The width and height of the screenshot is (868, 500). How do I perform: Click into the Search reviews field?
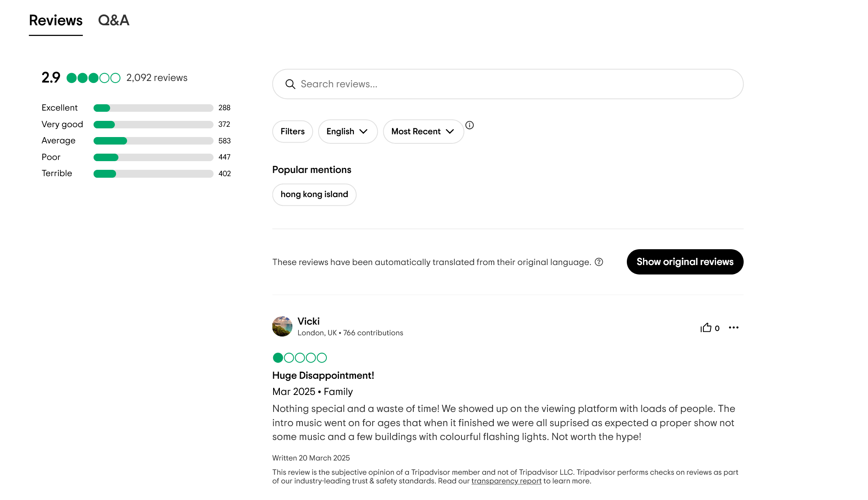pyautogui.click(x=508, y=84)
